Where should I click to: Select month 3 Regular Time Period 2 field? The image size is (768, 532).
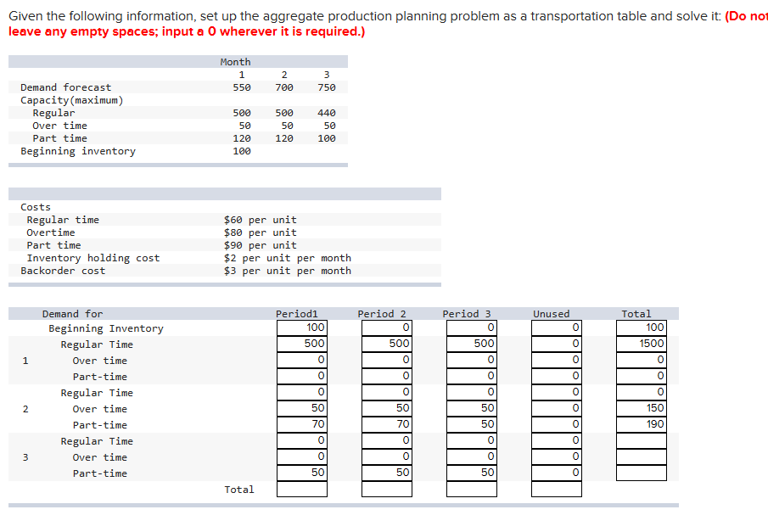(387, 441)
